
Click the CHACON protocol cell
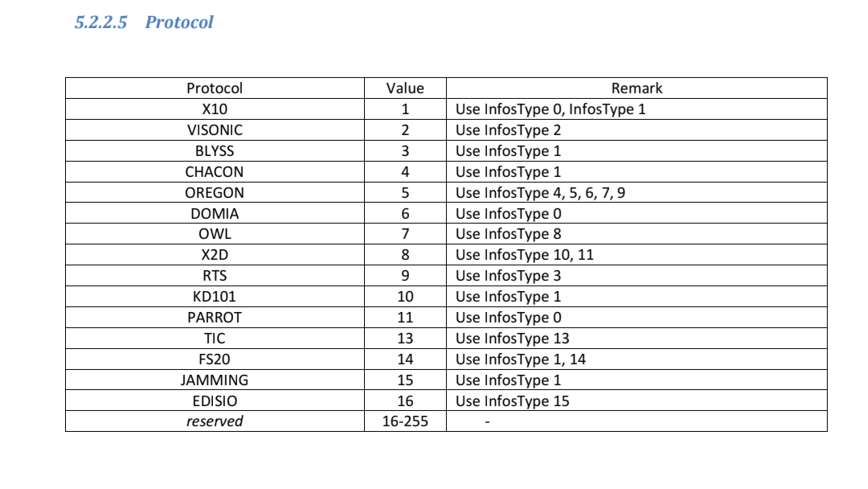point(215,171)
